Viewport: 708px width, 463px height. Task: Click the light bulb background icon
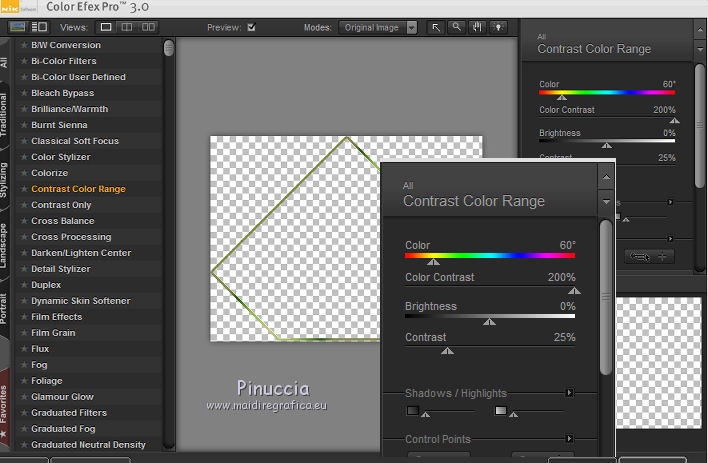coord(498,27)
